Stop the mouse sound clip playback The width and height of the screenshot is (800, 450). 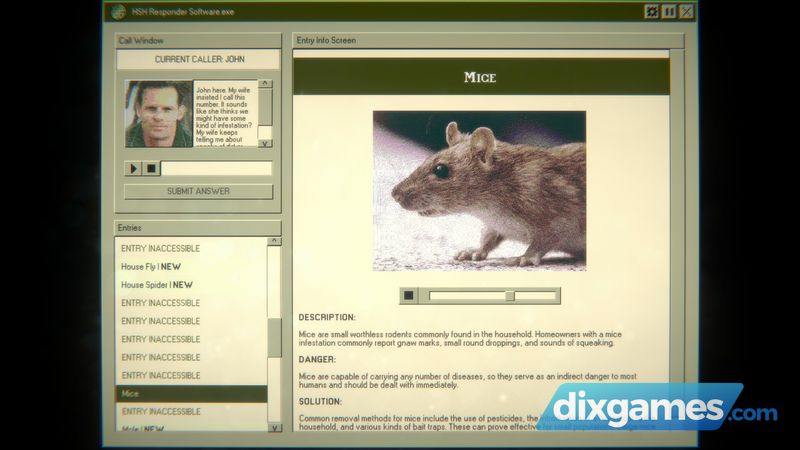[x=408, y=295]
